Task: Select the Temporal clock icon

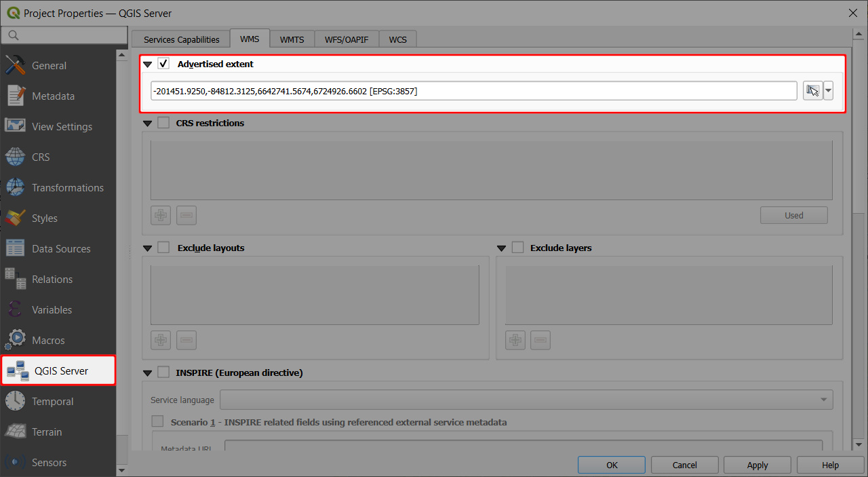Action: 15,401
